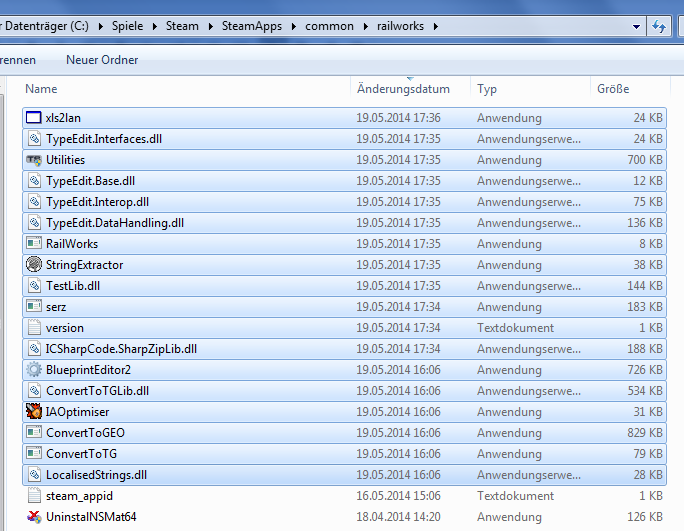Screen dimensions: 684x531
Task: Click the serz application icon
Action: 34,307
